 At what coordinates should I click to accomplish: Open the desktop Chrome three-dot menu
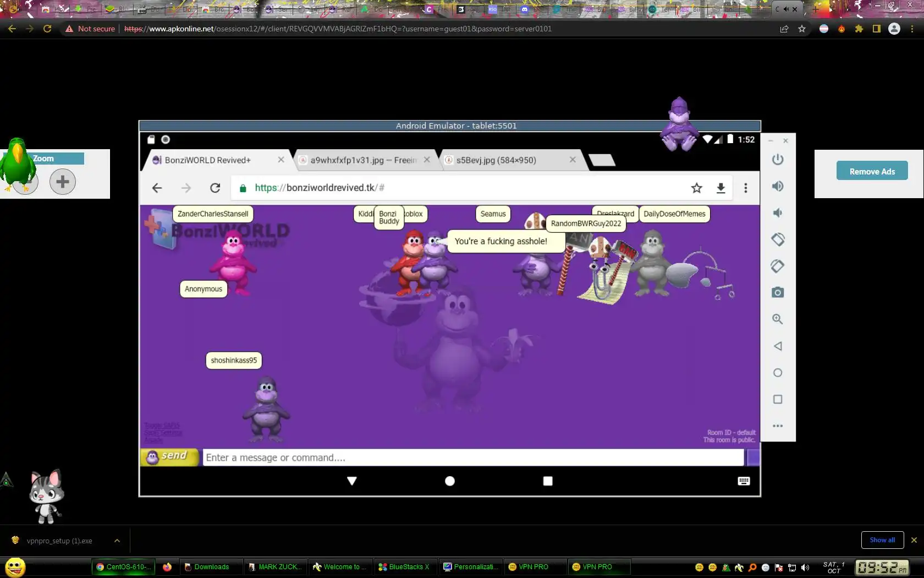pyautogui.click(x=912, y=29)
